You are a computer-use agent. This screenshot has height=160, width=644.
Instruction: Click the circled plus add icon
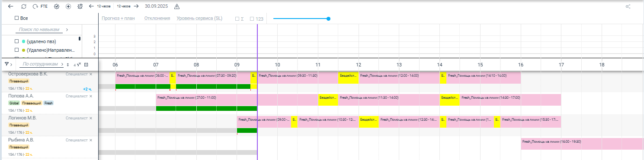(x=68, y=6)
